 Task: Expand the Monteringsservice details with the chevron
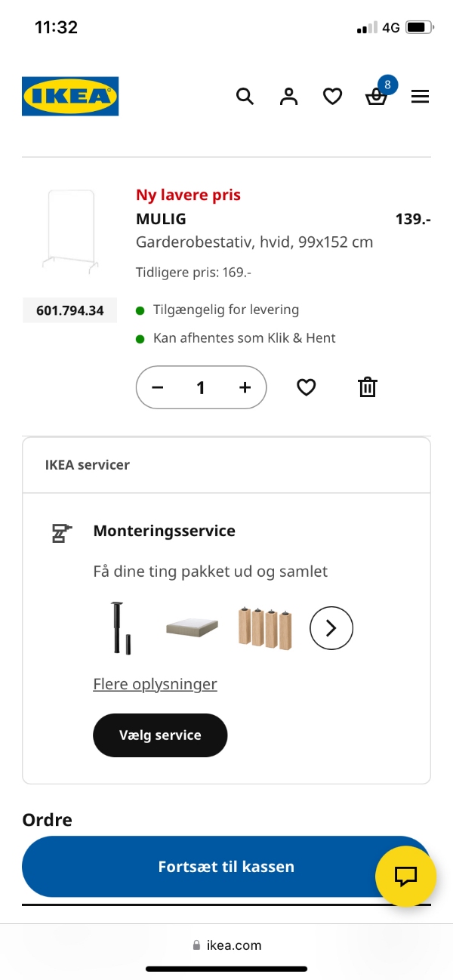331,627
